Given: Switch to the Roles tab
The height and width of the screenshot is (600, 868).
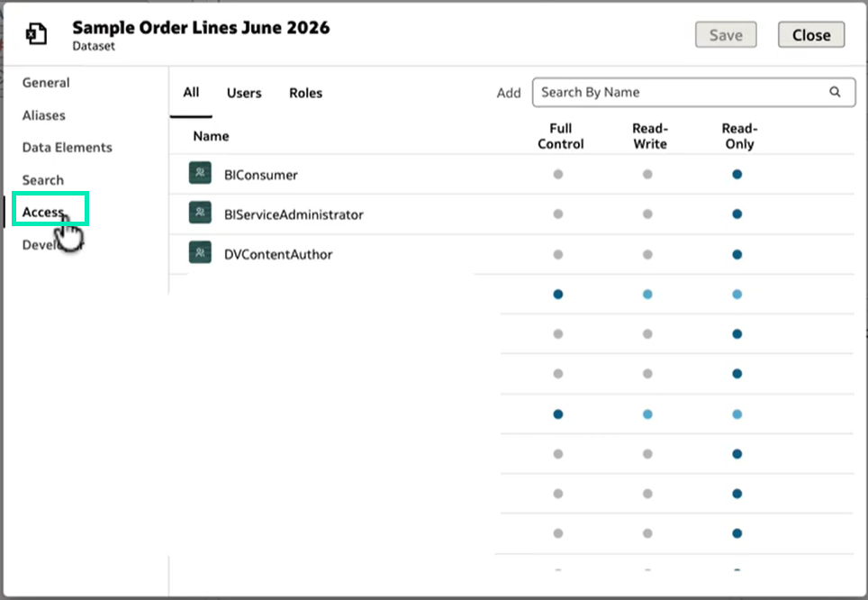Looking at the screenshot, I should pyautogui.click(x=305, y=93).
